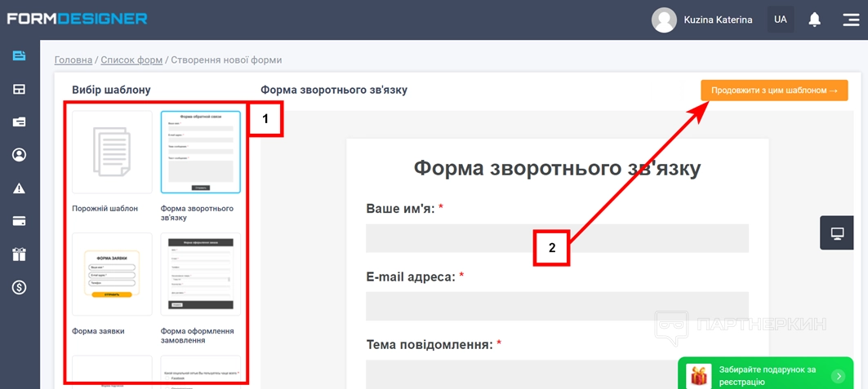Click the user avatar picture
Screen dimensions: 868x389
point(665,20)
